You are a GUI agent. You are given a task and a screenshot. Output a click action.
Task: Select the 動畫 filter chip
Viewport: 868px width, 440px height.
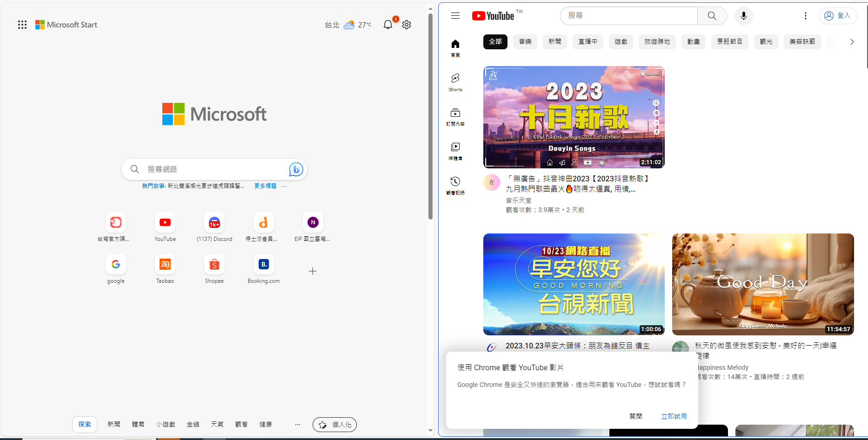tap(694, 42)
